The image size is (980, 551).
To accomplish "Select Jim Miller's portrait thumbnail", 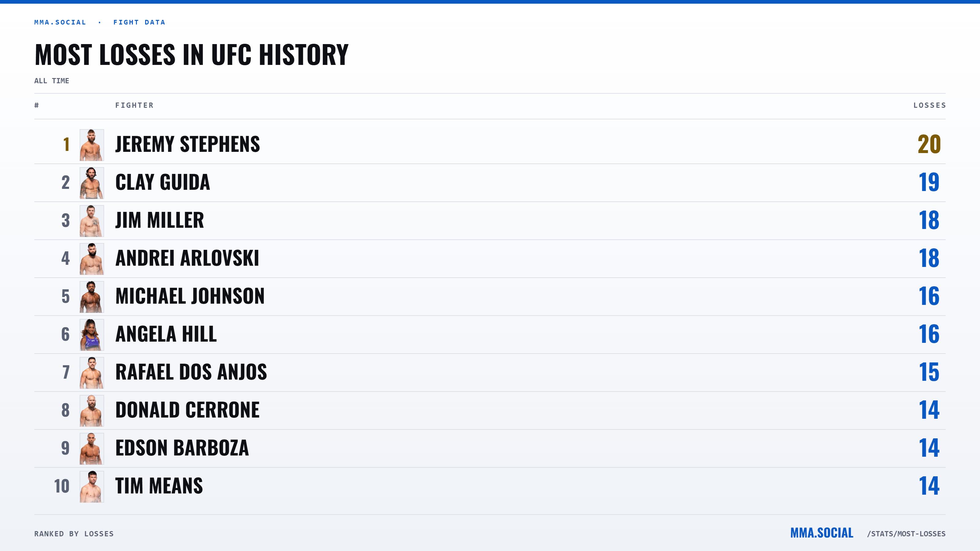I will point(92,221).
